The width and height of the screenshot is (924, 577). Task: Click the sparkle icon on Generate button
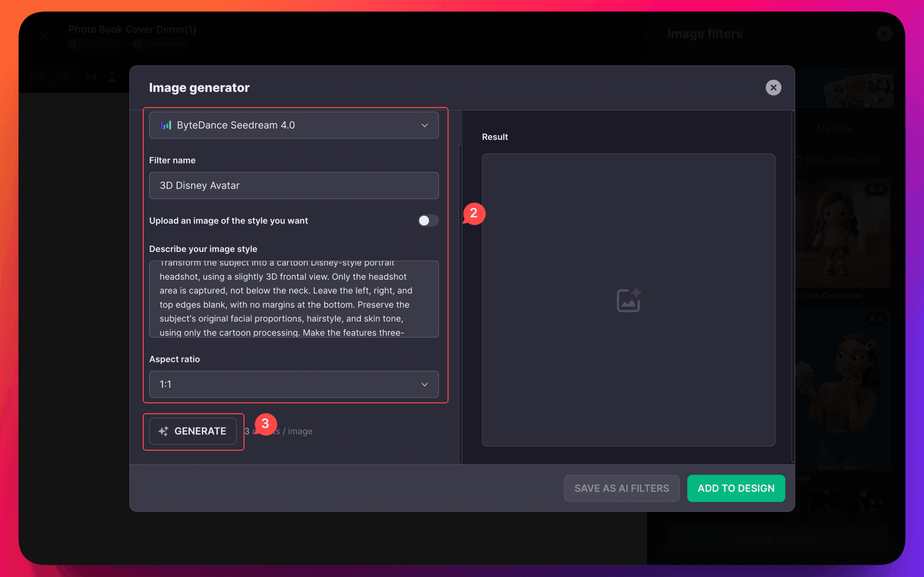pos(163,431)
